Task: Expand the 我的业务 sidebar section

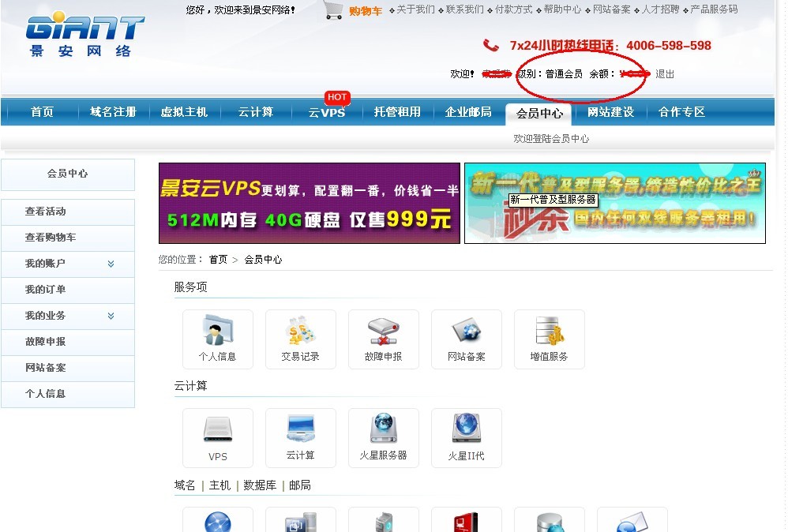Action: [x=68, y=316]
